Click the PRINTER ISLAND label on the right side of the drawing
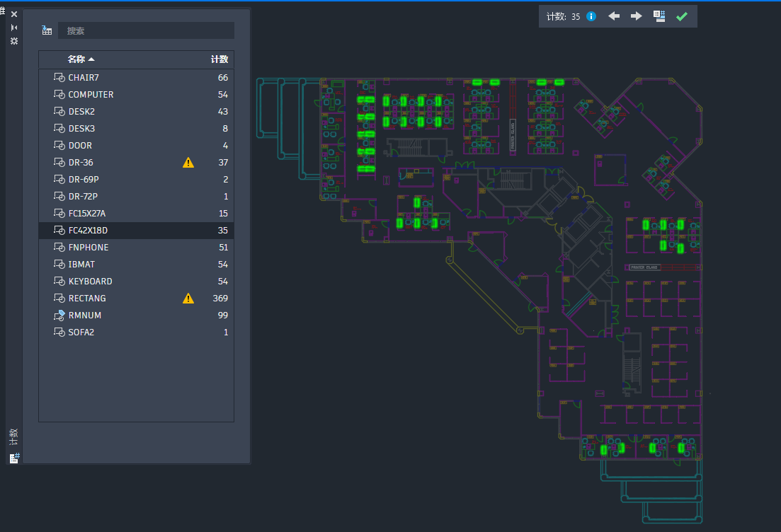Image resolution: width=781 pixels, height=532 pixels. coord(644,267)
